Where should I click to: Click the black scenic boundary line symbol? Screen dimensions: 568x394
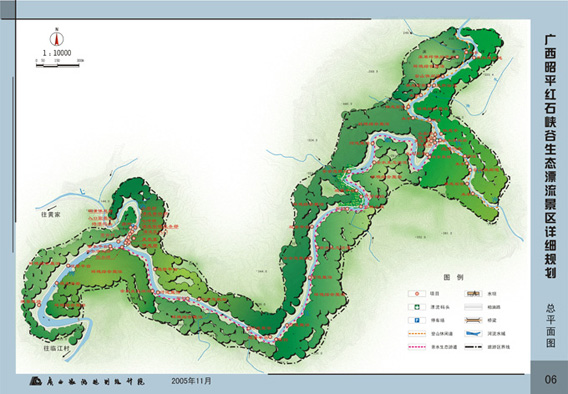473,347
